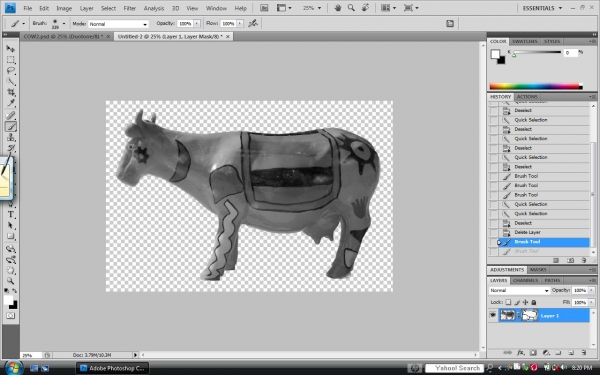This screenshot has width=600, height=375.
Task: Select the Type tool
Action: click(11, 215)
